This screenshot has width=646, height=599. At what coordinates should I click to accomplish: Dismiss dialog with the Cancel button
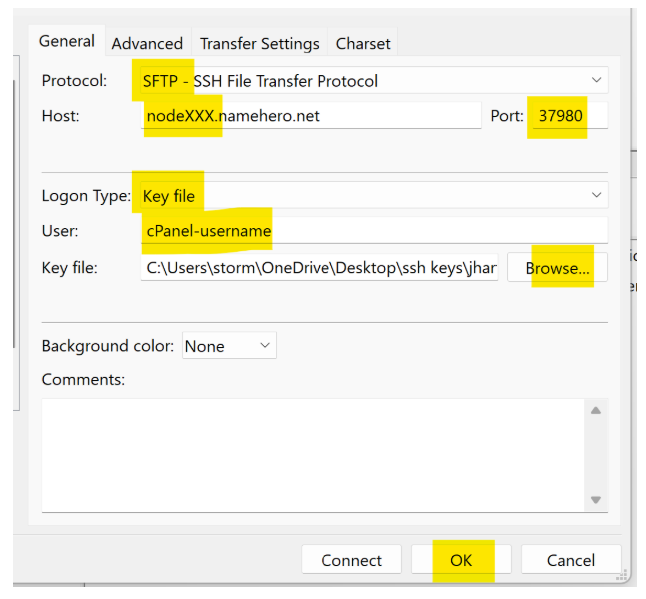coord(571,560)
